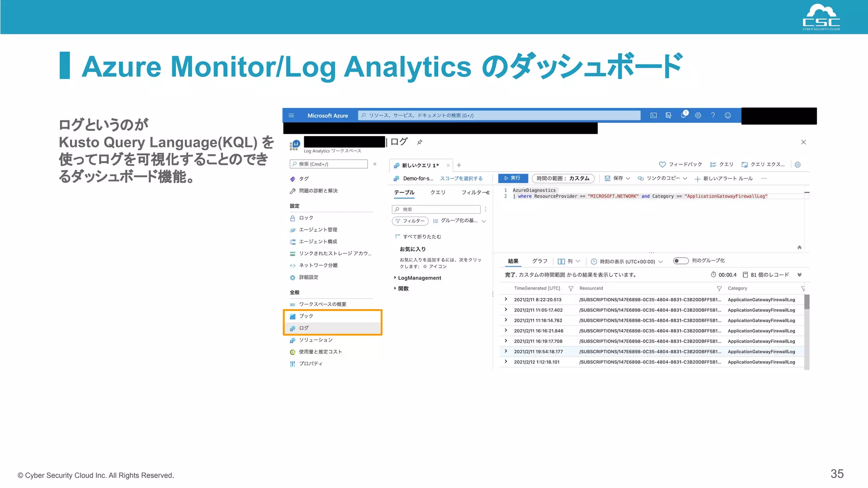Collapse the tables side pane
Viewport: 868px width, 488px height.
pos(488,192)
